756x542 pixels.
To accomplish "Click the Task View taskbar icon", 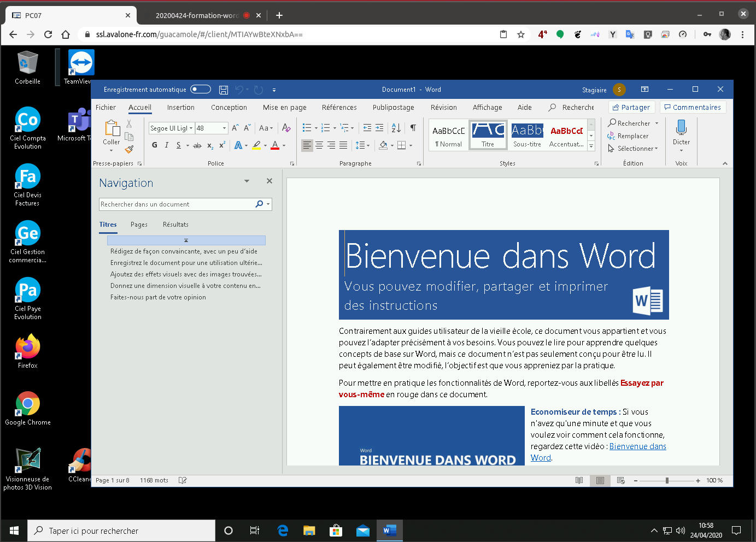I will (255, 531).
